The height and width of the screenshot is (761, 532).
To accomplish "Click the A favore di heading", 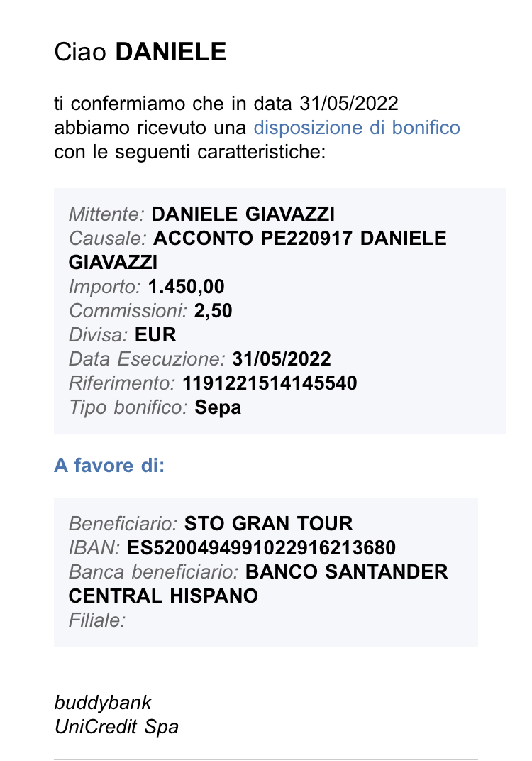I will pos(109,465).
